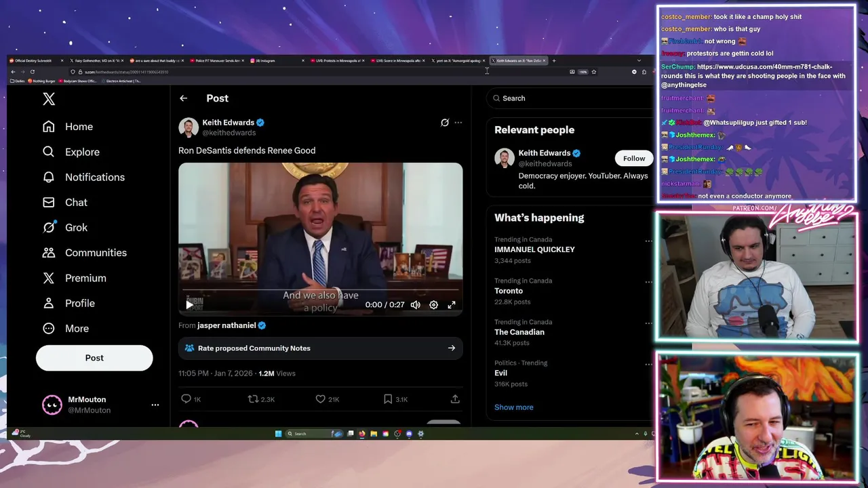Click browser back navigation arrow
868x488 pixels.
pos(13,72)
